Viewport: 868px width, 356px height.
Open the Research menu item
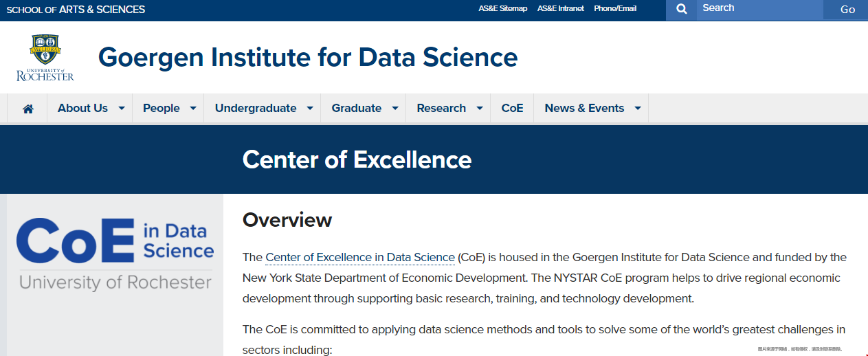[x=441, y=108]
